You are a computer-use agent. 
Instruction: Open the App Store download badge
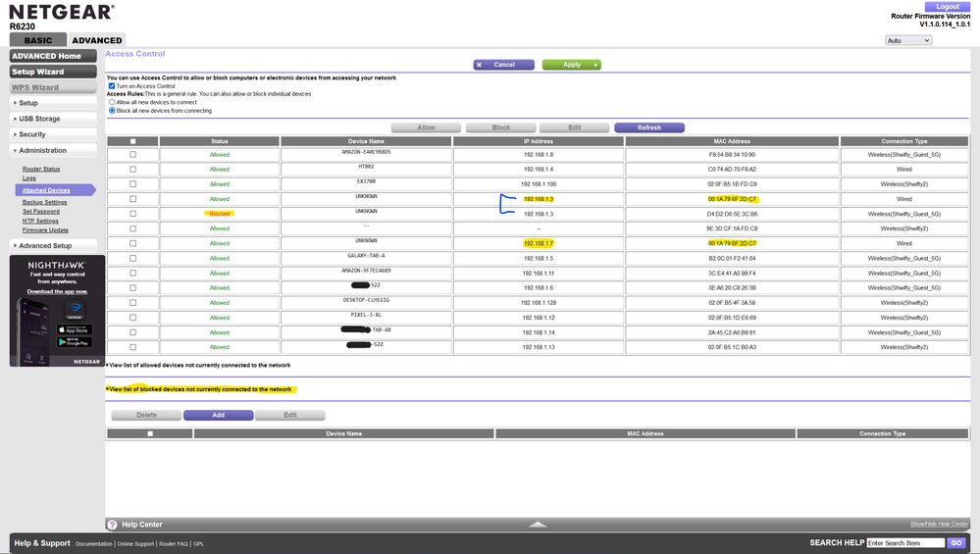pyautogui.click(x=74, y=330)
